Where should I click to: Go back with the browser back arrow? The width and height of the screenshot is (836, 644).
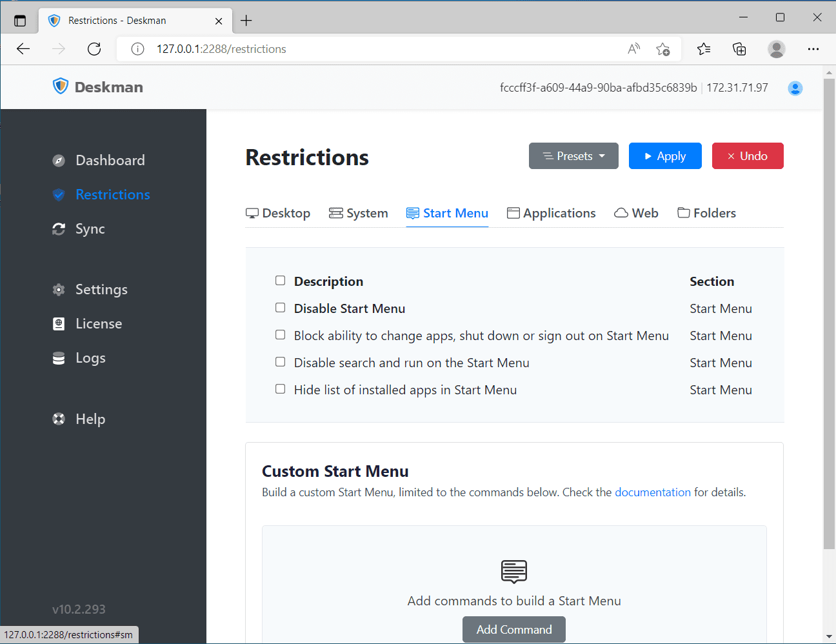[23, 49]
